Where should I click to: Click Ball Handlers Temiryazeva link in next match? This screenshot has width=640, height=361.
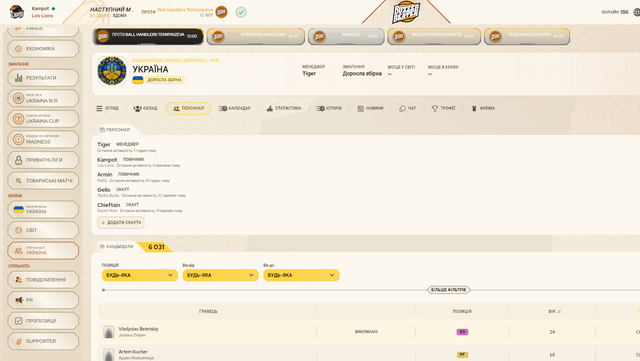(185, 10)
